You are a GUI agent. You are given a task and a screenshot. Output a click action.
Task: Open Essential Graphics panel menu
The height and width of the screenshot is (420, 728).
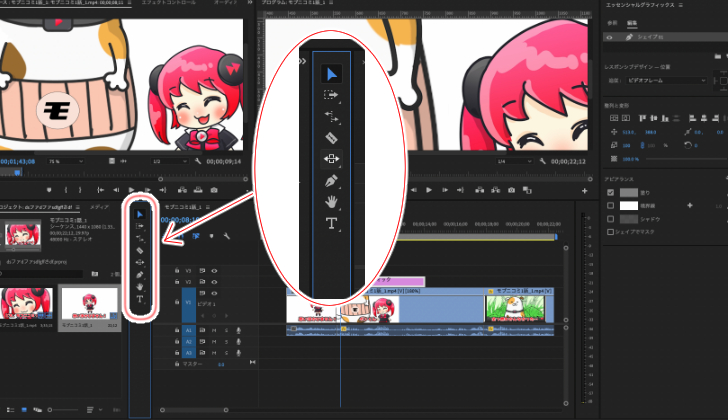681,5
